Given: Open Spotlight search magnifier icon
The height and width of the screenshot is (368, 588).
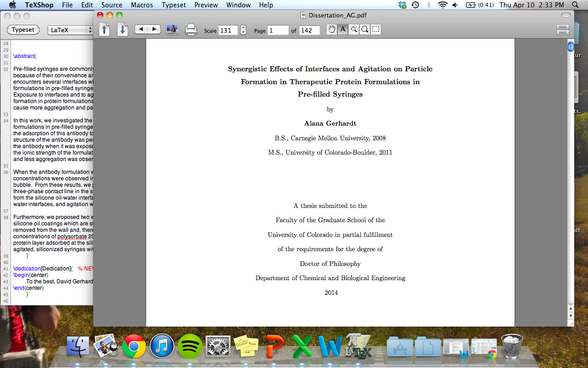Looking at the screenshot, I should tap(576, 5).
